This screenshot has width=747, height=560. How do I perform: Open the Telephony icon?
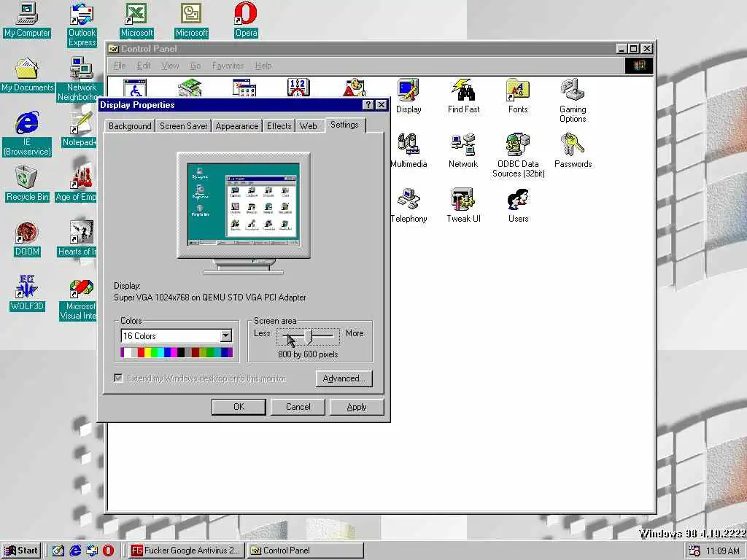[x=409, y=206]
